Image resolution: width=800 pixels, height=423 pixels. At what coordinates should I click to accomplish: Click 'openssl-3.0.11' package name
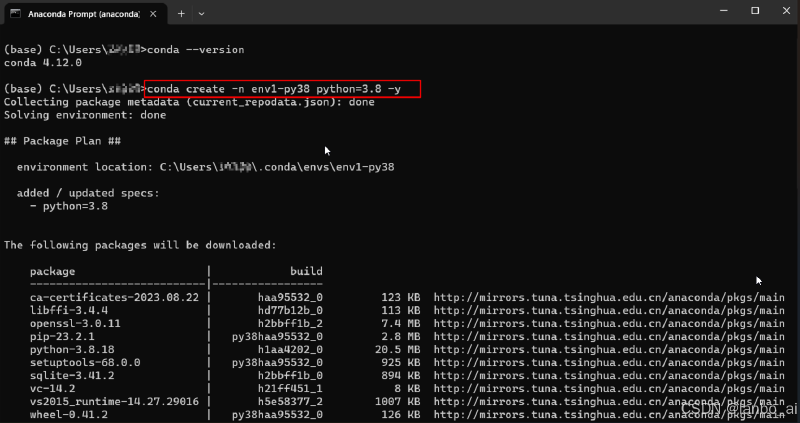coord(76,324)
